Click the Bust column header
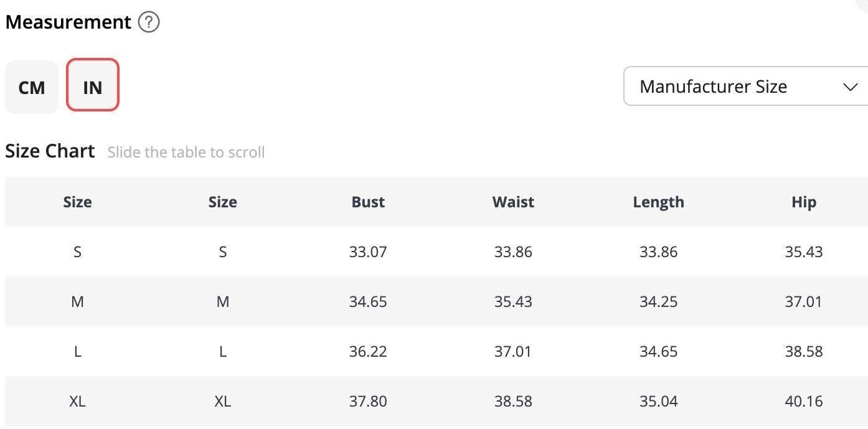The image size is (868, 429). coord(368,202)
